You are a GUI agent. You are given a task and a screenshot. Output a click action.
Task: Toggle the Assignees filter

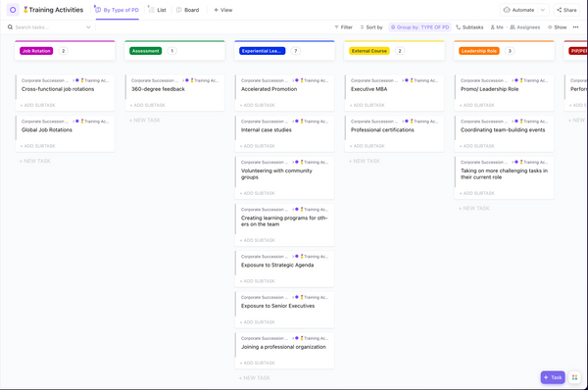tap(525, 27)
